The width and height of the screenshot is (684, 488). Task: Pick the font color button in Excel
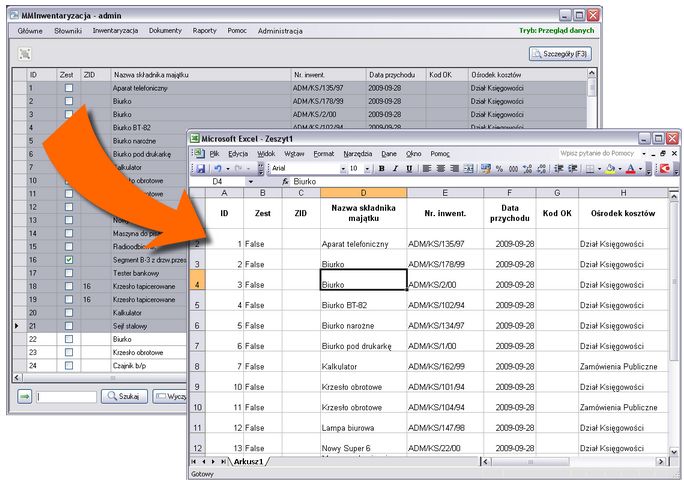(x=631, y=169)
